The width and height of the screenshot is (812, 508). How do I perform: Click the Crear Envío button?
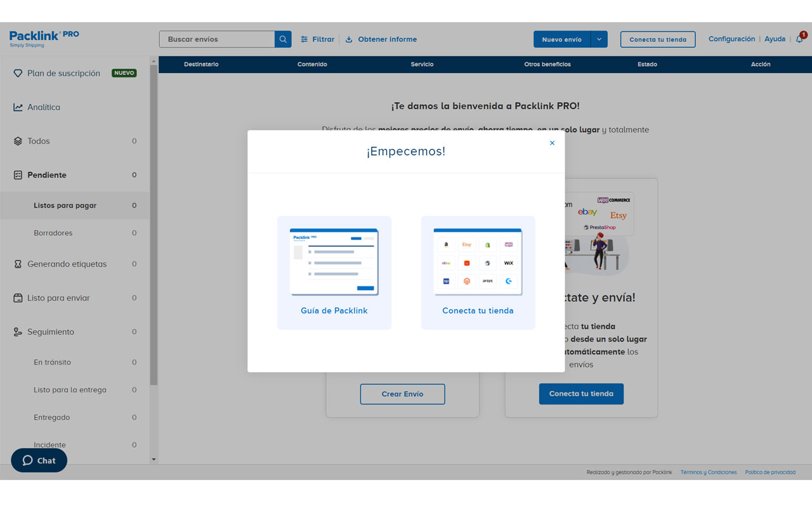point(402,394)
